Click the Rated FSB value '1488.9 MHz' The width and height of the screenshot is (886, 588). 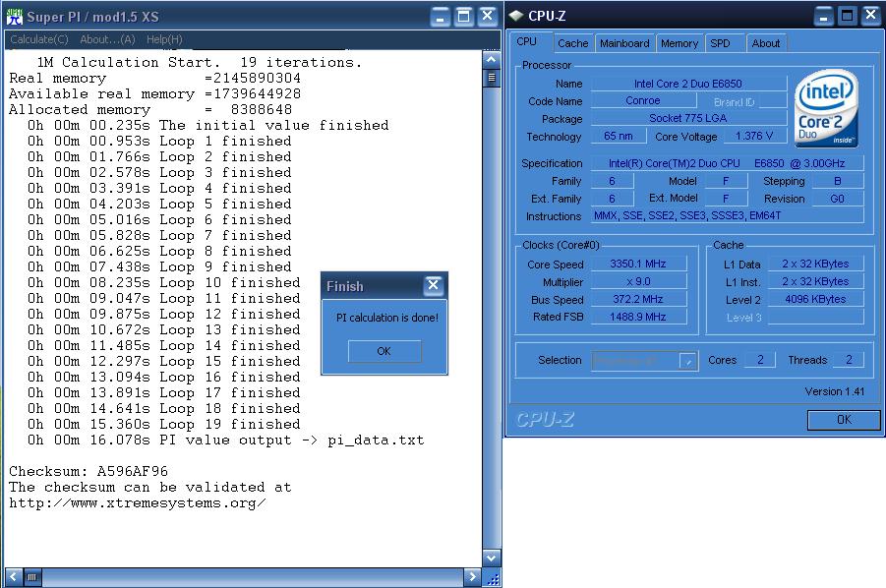point(638,317)
